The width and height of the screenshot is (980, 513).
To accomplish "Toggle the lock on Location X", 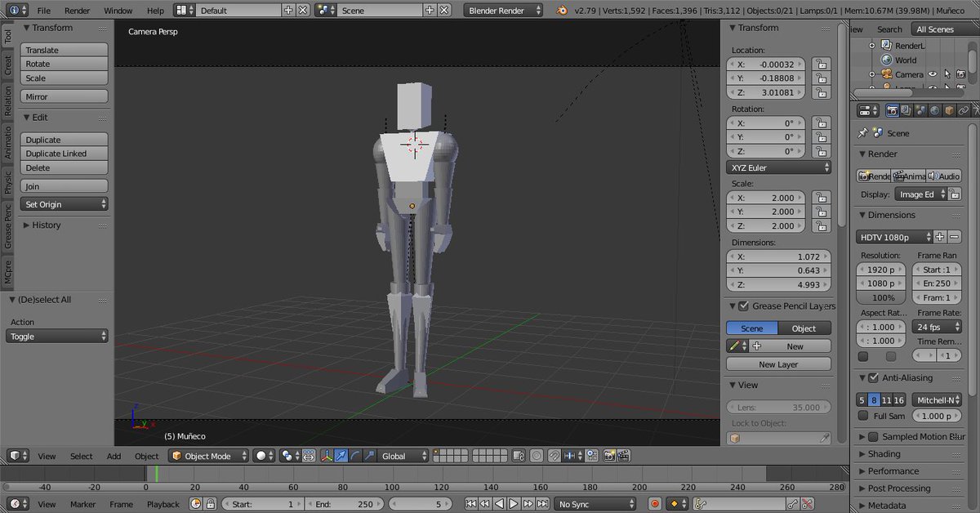I will click(821, 64).
